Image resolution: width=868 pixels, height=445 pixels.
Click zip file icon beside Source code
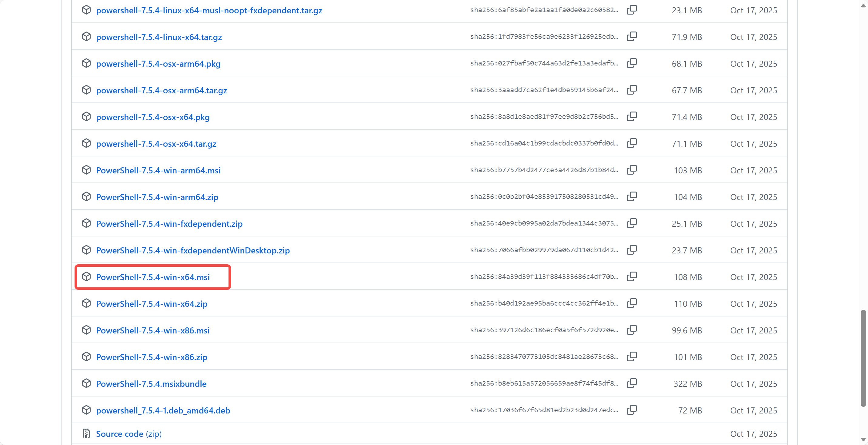86,433
